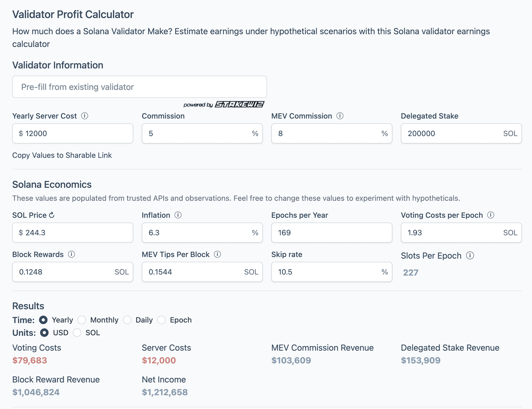Screen dimensions: 532x409
Task: Click the Slots Per Epoch info icon
Action: point(470,256)
